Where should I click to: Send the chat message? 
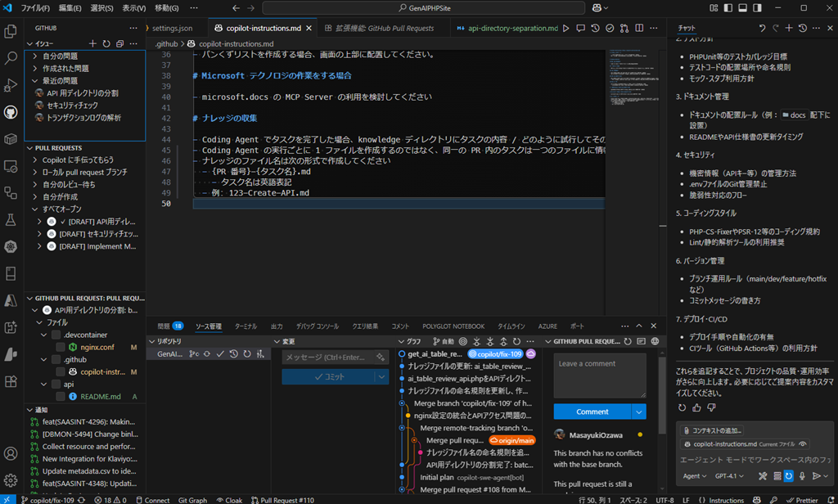click(x=816, y=475)
